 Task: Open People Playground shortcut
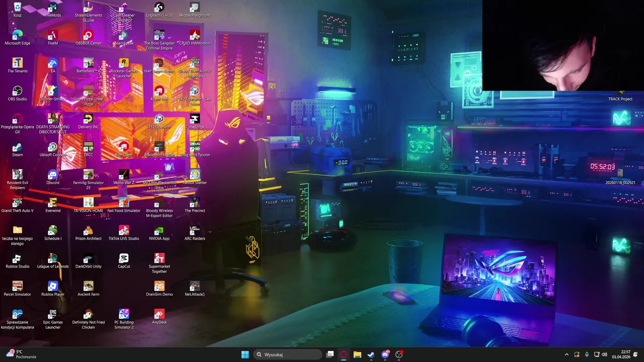click(x=195, y=10)
